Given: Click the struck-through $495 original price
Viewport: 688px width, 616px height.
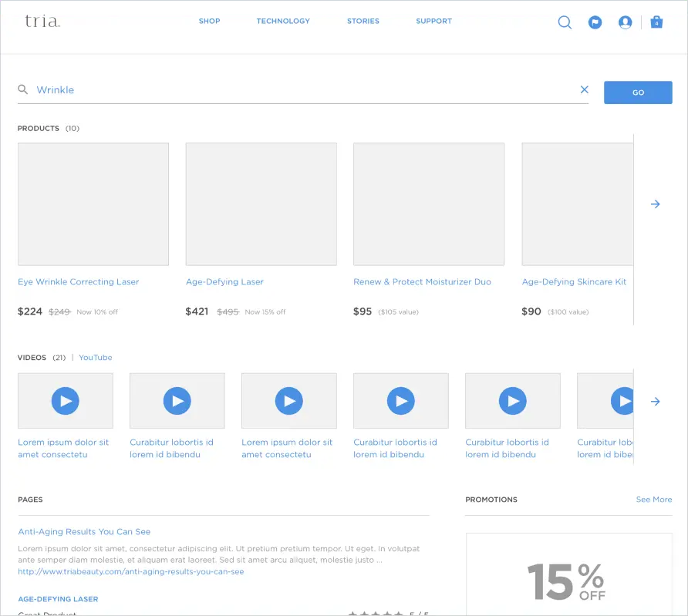Looking at the screenshot, I should click(228, 311).
